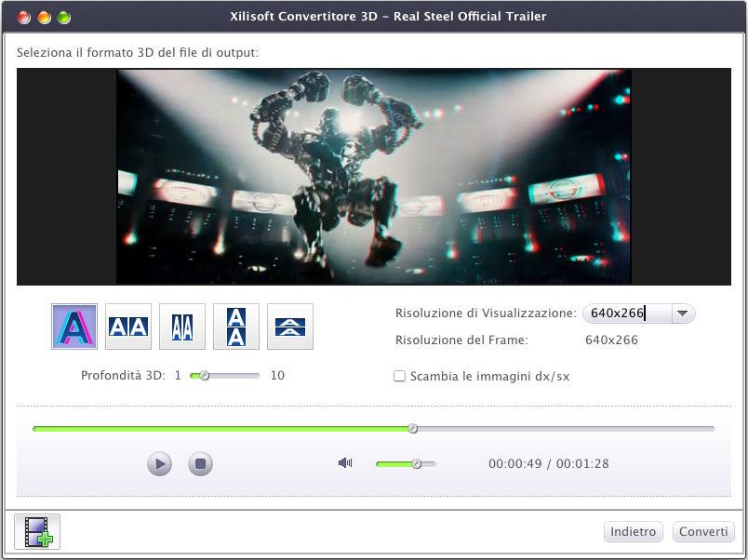Play the video preview

159,463
